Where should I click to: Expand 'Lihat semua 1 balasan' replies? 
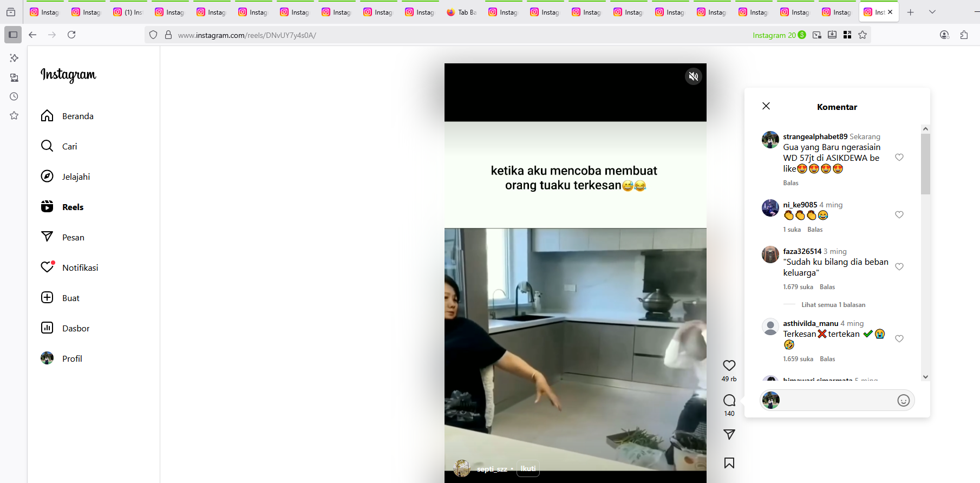tap(833, 305)
